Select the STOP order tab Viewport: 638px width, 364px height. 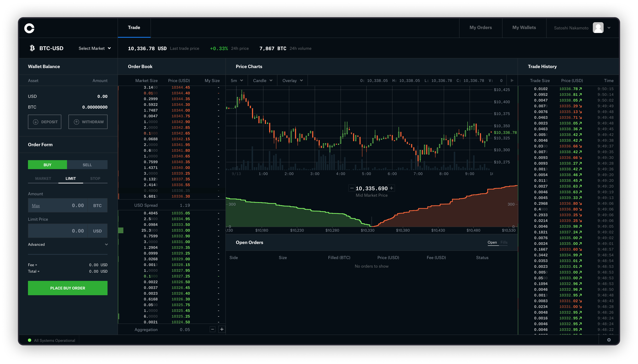tap(95, 178)
